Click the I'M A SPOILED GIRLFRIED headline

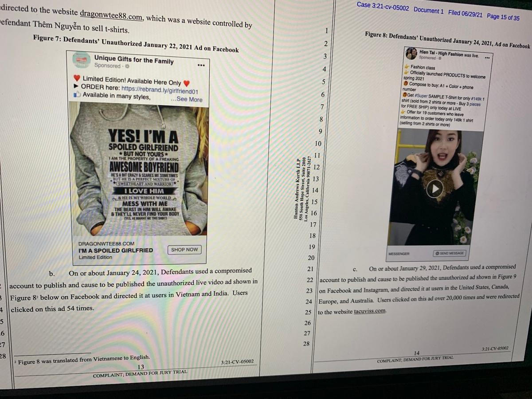pos(115,250)
